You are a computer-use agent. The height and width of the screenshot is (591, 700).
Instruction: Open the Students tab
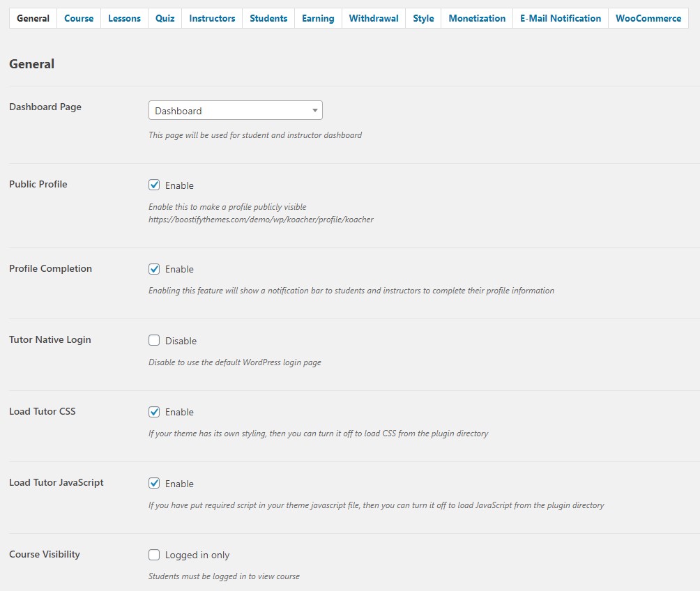point(268,18)
